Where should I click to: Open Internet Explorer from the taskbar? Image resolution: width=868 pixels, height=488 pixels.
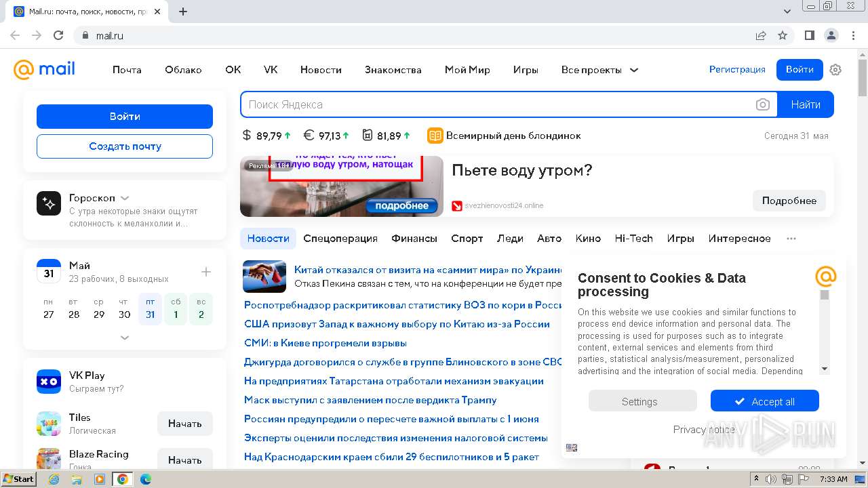[54, 479]
